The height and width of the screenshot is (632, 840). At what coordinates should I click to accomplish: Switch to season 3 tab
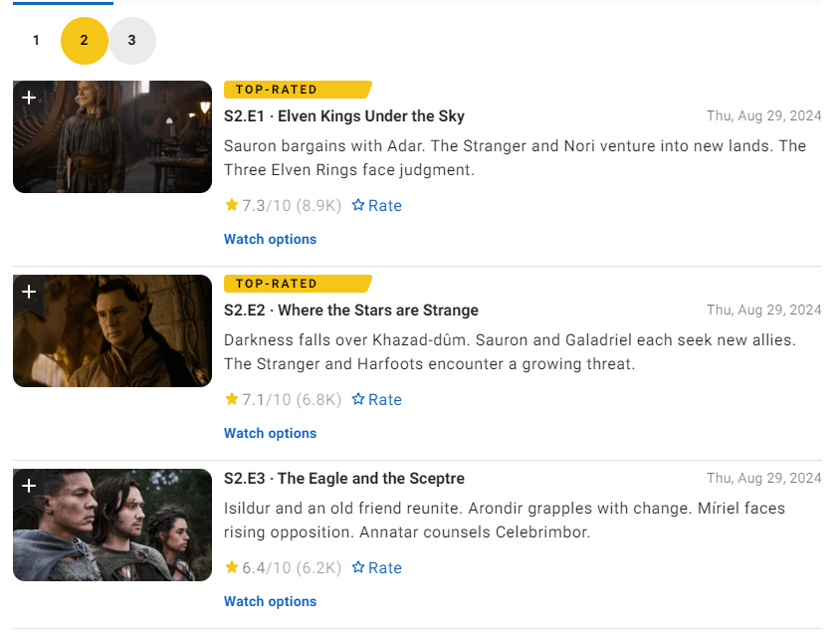pos(132,41)
